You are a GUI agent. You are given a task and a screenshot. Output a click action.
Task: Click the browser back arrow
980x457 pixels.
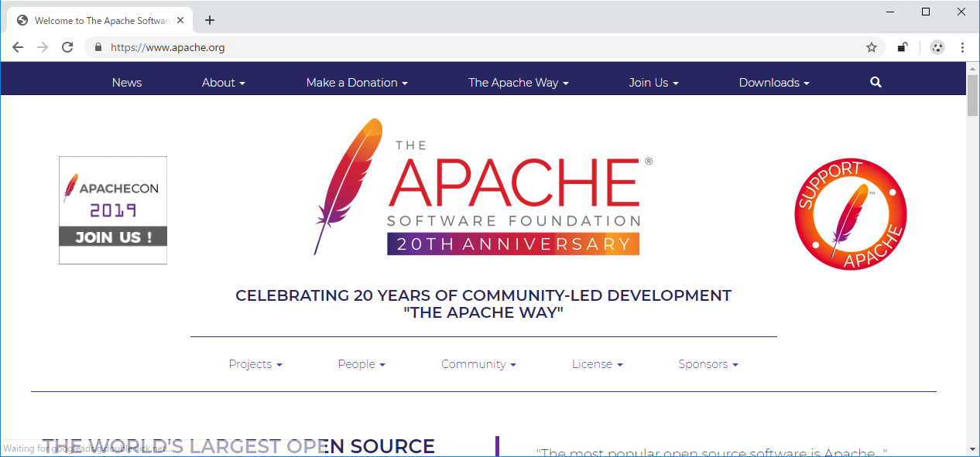click(x=18, y=47)
